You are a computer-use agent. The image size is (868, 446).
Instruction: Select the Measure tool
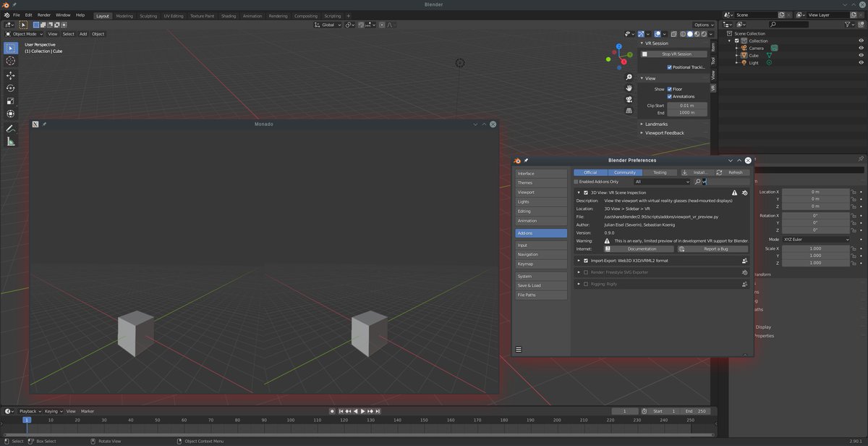pyautogui.click(x=11, y=142)
